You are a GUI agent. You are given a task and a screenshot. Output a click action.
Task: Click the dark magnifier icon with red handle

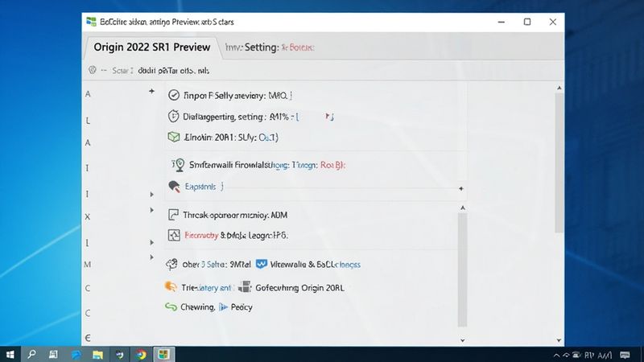(174, 187)
